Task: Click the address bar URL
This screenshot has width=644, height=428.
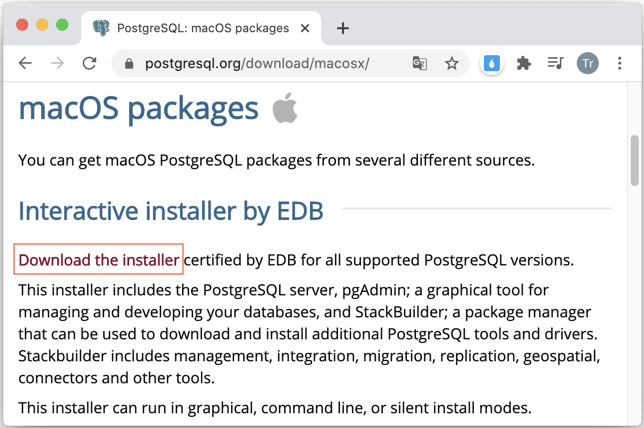Action: pos(257,64)
